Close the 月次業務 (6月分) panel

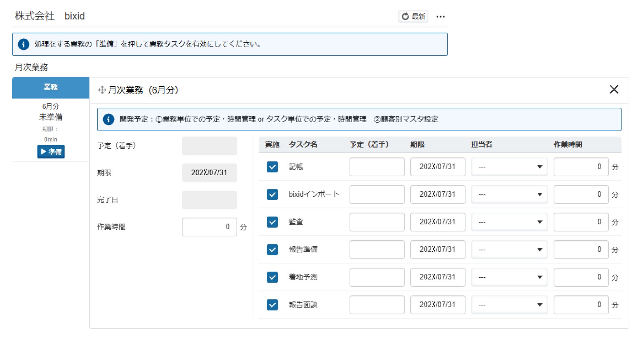point(614,89)
